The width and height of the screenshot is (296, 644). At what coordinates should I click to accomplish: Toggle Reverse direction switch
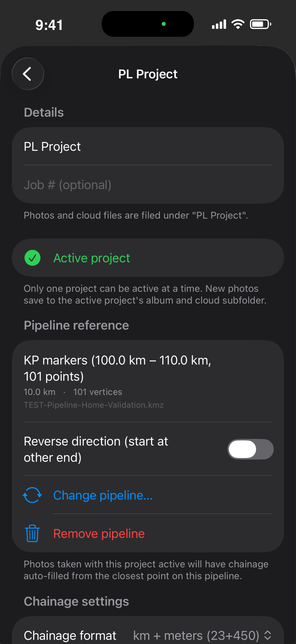[x=250, y=449]
